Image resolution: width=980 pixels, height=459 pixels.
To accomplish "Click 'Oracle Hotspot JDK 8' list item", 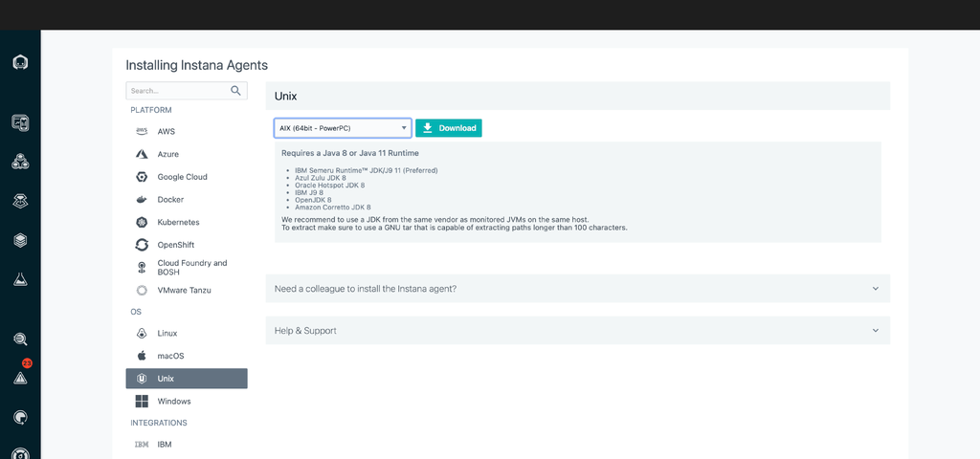I will click(x=329, y=185).
